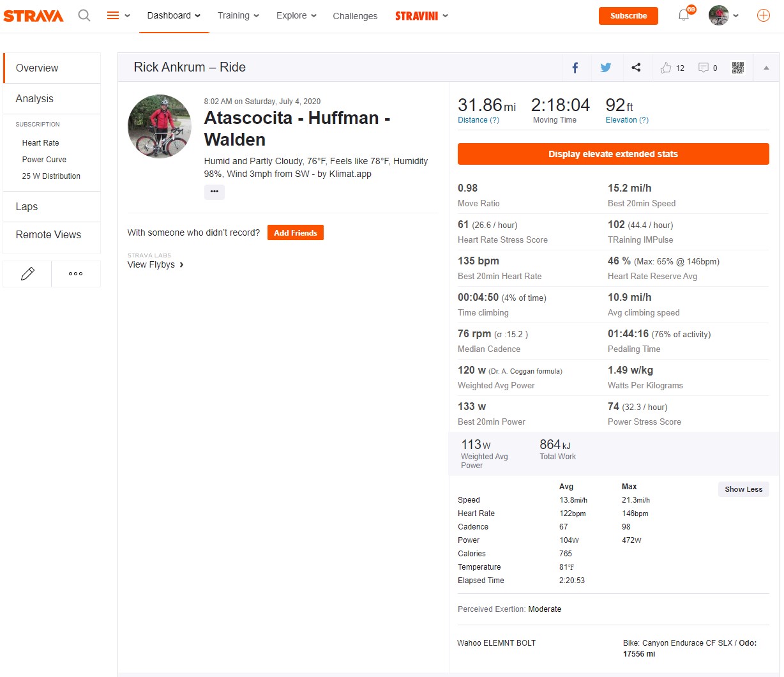Give kudos with thumbs-up icon
Screen dimensions: 784x677
coord(666,68)
